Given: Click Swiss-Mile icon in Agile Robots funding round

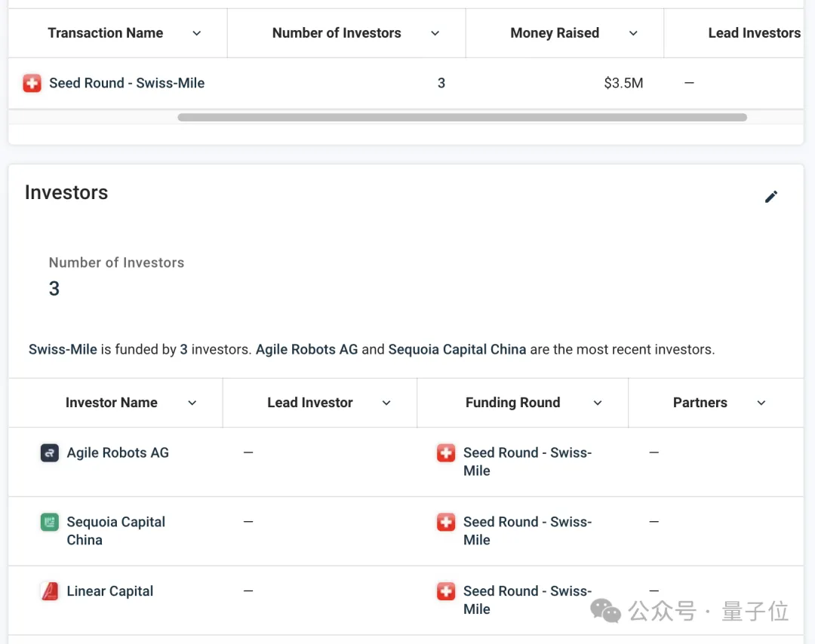Looking at the screenshot, I should pyautogui.click(x=446, y=453).
